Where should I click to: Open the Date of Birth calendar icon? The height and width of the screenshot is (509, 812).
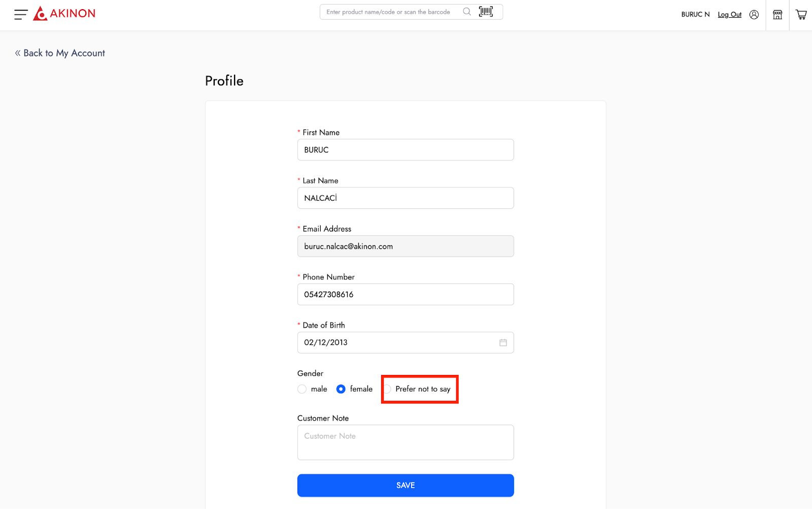pos(503,343)
